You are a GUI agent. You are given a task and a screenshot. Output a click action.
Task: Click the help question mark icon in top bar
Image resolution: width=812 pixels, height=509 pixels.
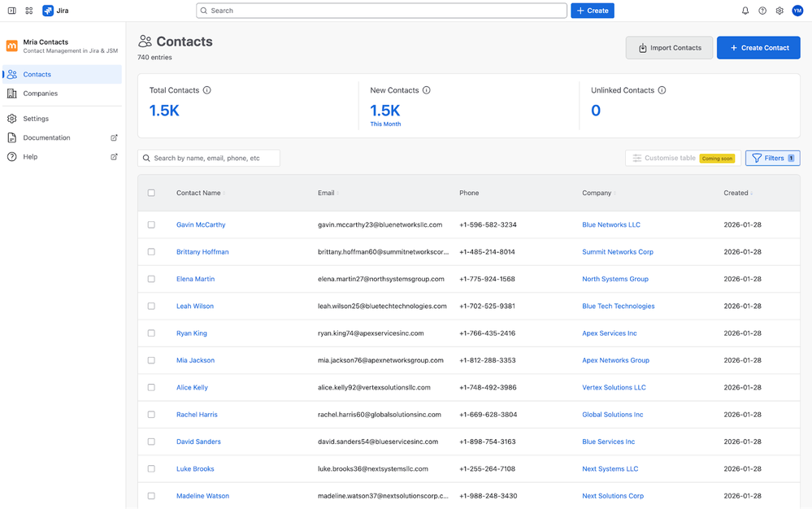click(762, 11)
